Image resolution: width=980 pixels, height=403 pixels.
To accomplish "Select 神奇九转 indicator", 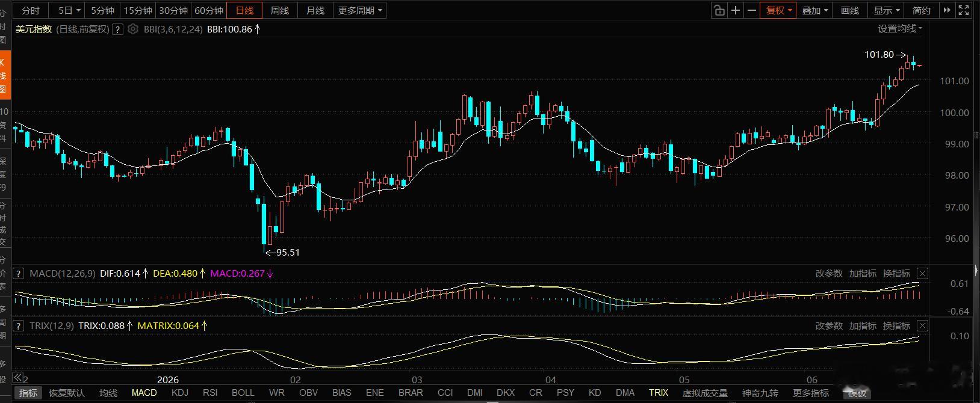I will tap(760, 393).
